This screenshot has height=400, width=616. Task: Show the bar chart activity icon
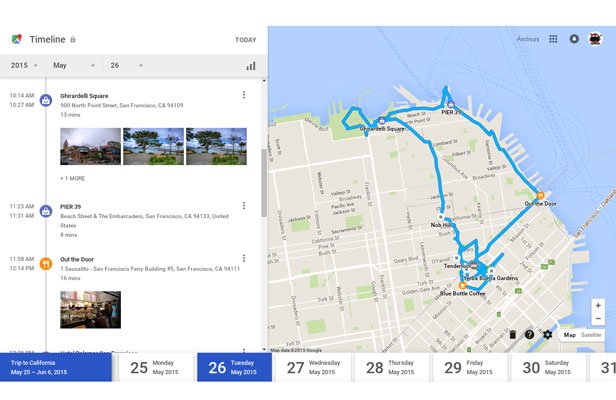[x=251, y=66]
